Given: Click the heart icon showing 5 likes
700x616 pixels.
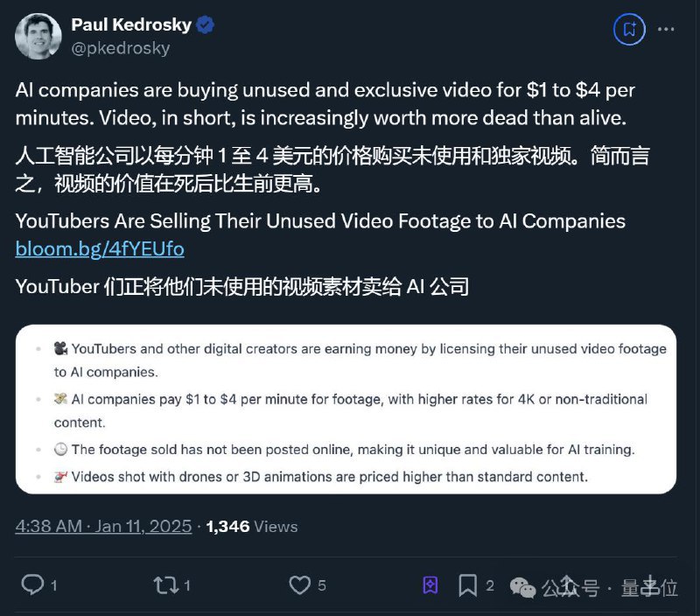Looking at the screenshot, I should 302,585.
